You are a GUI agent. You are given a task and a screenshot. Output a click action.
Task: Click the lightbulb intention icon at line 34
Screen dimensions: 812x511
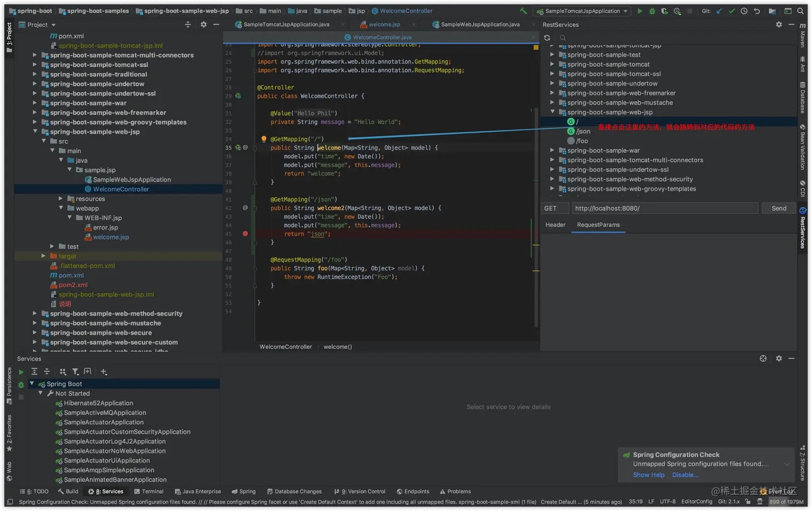pyautogui.click(x=264, y=139)
